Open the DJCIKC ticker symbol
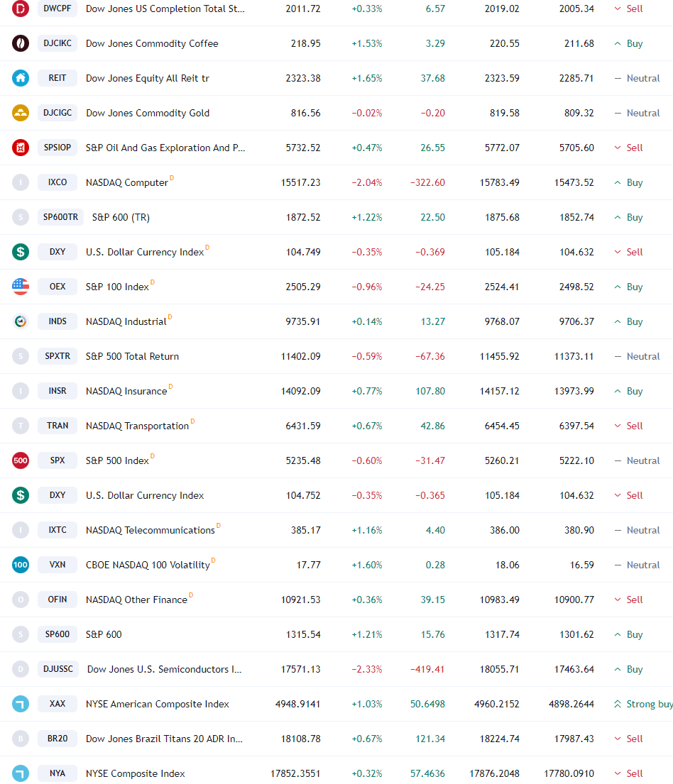Screen dimensions: 673x784 point(58,43)
